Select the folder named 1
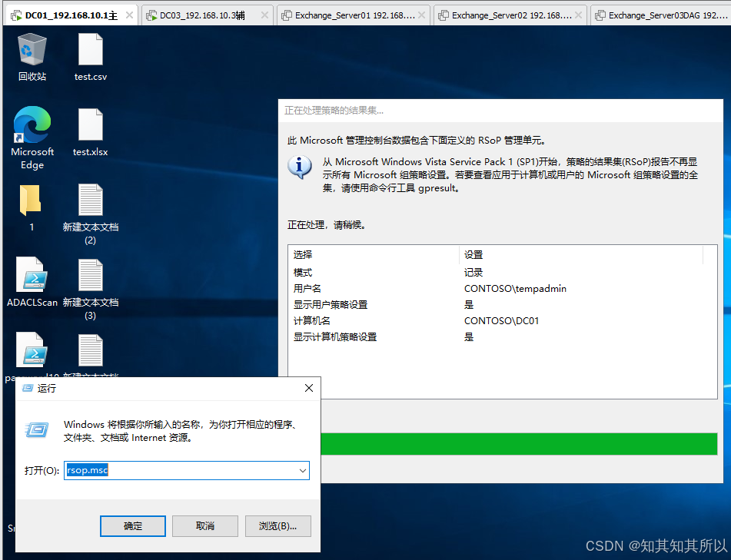The width and height of the screenshot is (731, 560). tap(31, 200)
